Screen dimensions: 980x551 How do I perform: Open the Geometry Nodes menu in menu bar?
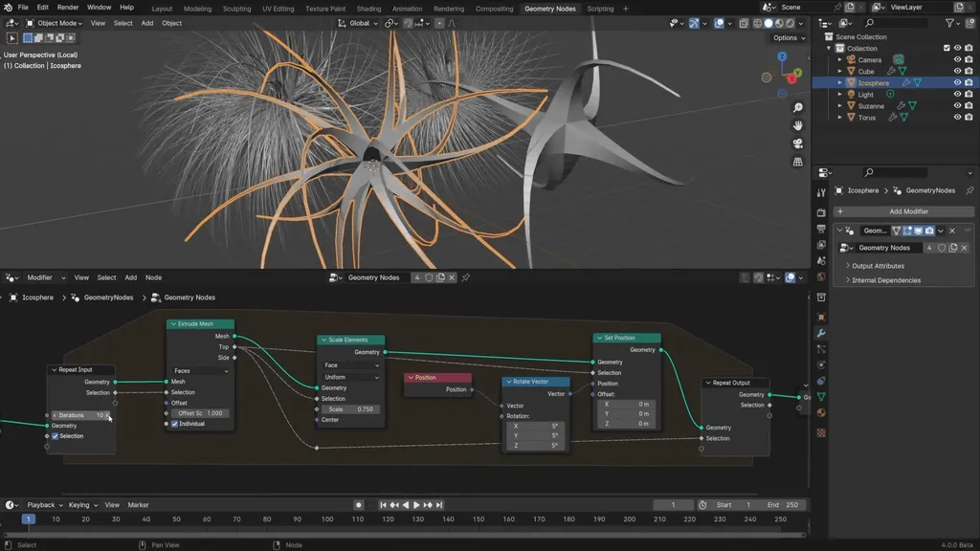coord(550,9)
